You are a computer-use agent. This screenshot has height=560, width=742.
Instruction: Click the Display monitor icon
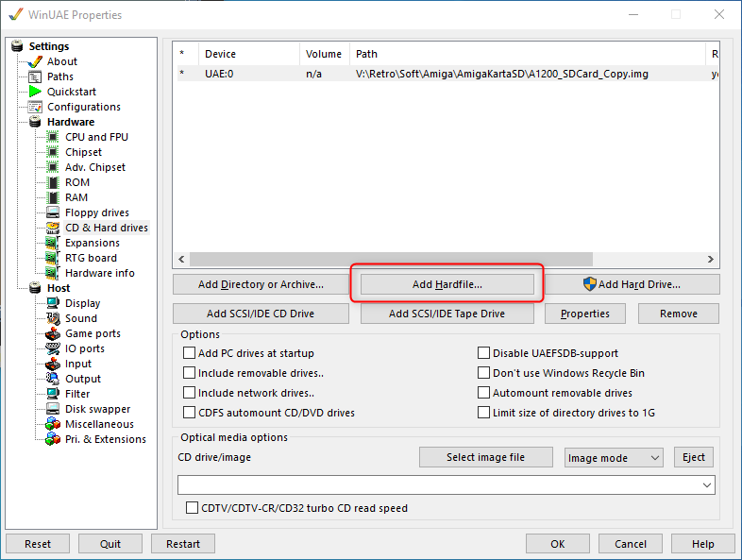53,303
